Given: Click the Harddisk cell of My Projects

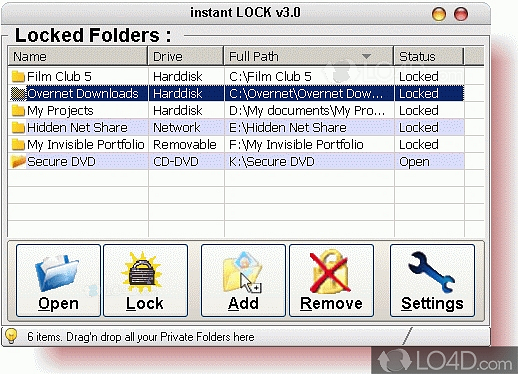Looking at the screenshot, I should pyautogui.click(x=178, y=110).
